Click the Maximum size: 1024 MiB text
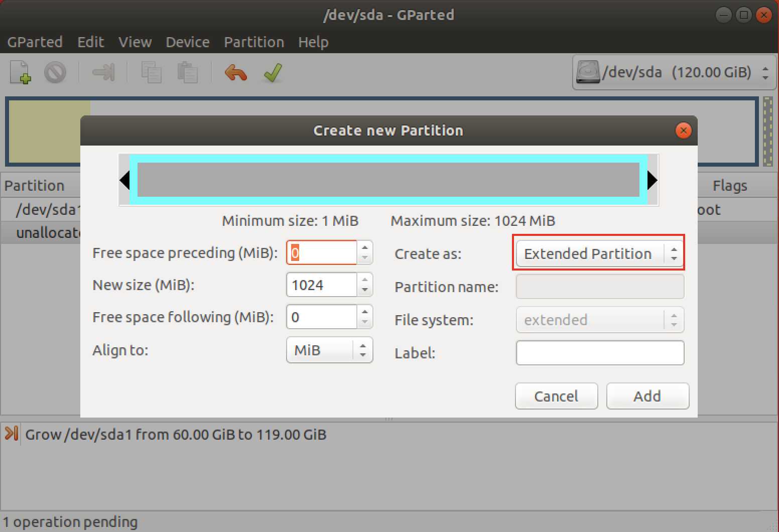The image size is (779, 532). [x=473, y=221]
